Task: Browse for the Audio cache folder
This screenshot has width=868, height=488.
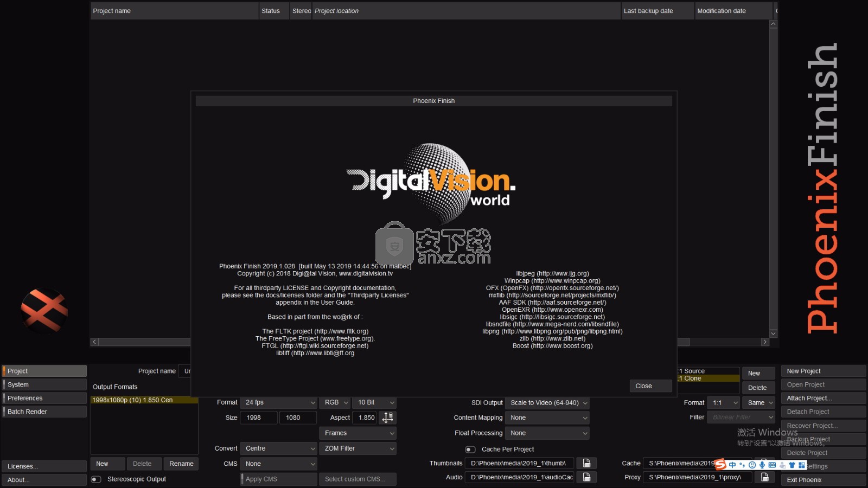Action: click(x=586, y=477)
